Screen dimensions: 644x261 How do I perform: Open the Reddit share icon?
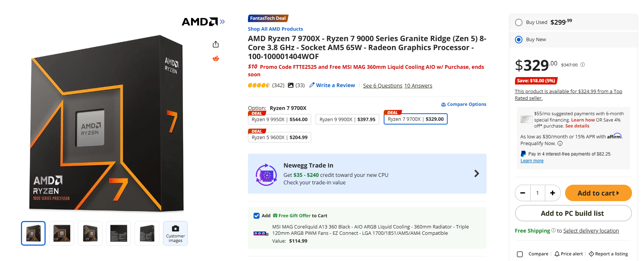coord(216,58)
